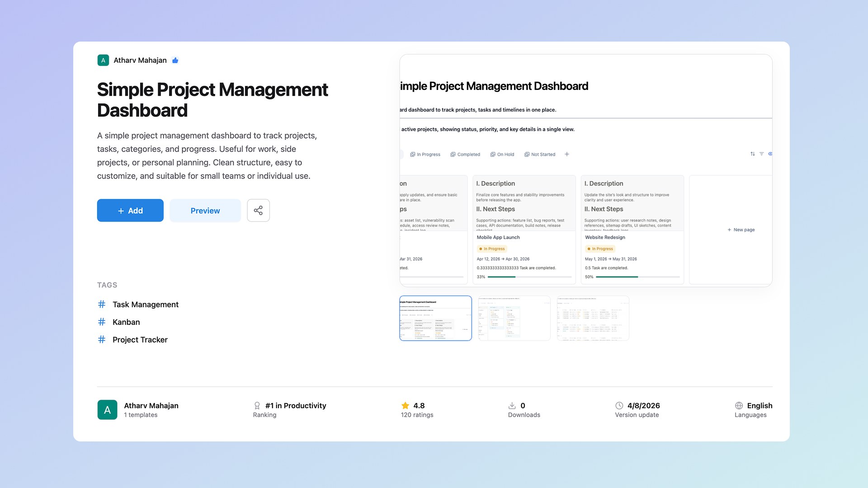
Task: Toggle the eye visibility icon in preview
Action: tap(770, 154)
